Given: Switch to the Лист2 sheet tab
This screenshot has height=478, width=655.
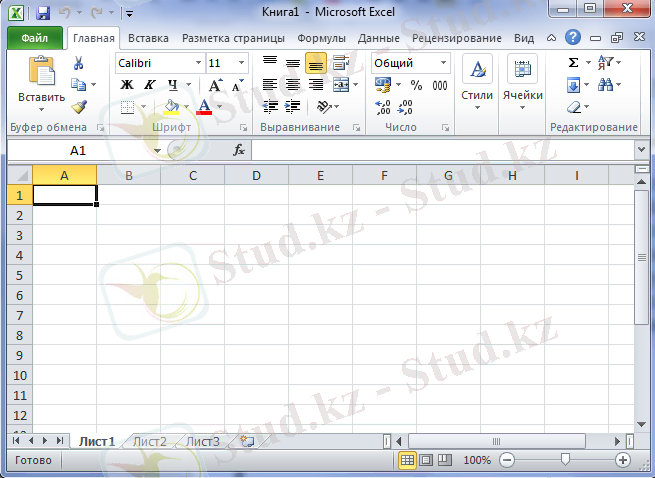Looking at the screenshot, I should coord(150,441).
